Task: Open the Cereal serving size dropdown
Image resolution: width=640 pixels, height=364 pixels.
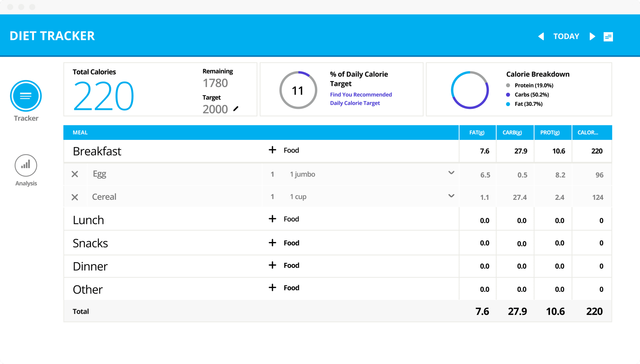Action: [x=451, y=196]
